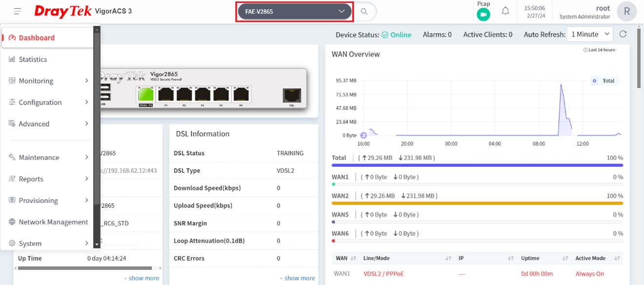Expand the Advanced submenu chevron
The image size is (644, 285).
click(x=86, y=123)
